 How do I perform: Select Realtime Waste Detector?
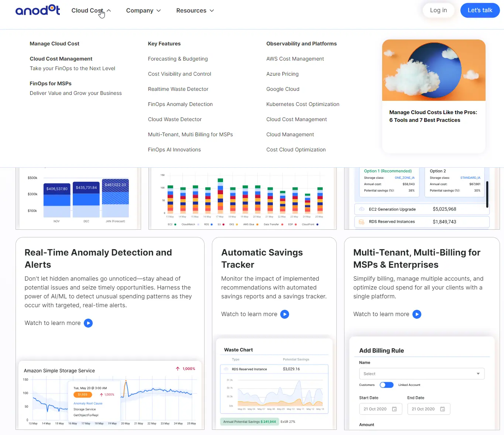coord(178,89)
